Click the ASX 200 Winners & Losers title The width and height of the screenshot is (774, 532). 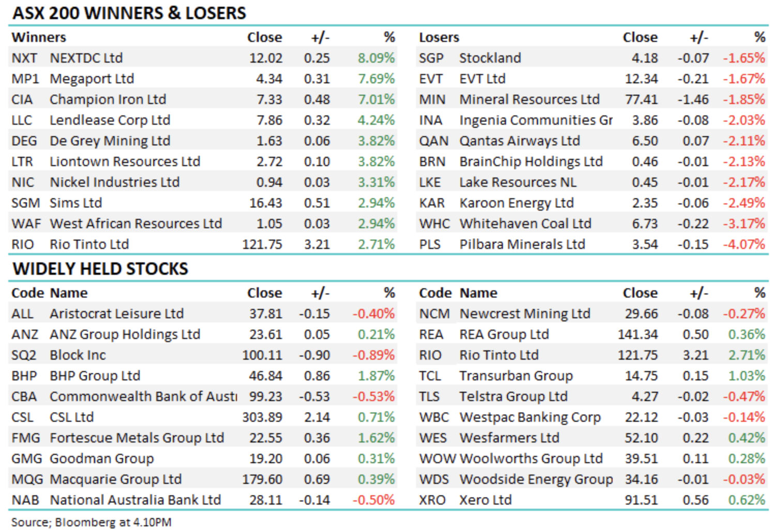tap(129, 13)
